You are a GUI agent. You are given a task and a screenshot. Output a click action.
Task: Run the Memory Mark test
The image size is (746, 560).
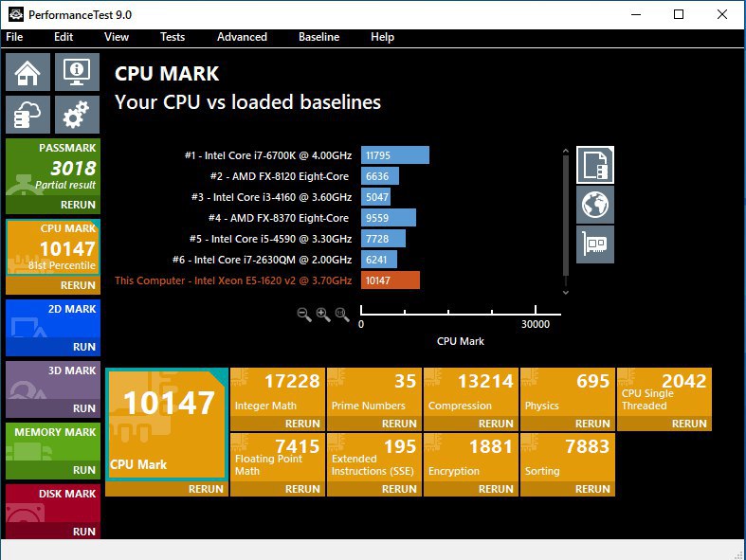click(53, 470)
